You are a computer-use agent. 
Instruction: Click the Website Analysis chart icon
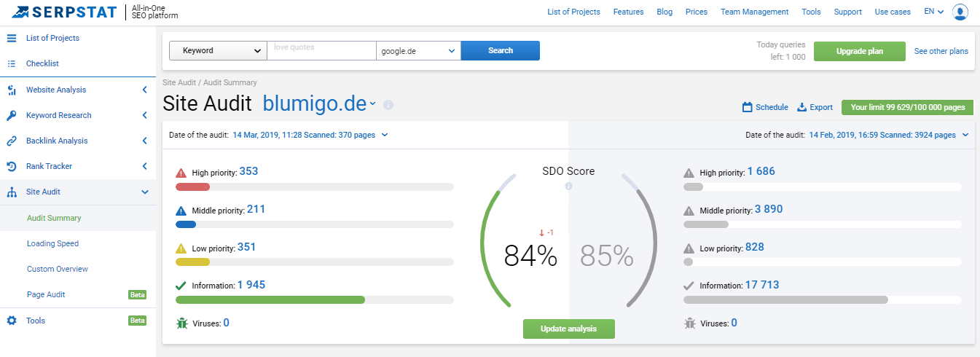12,90
